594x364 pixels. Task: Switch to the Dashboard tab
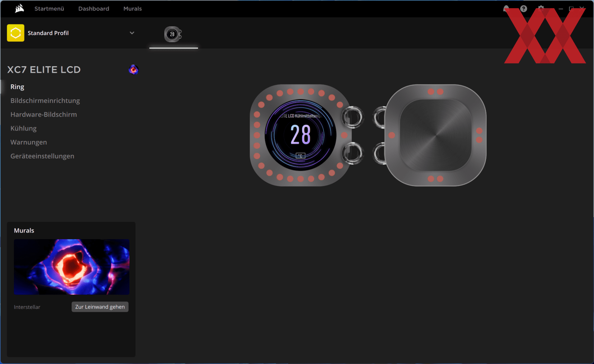tap(94, 9)
